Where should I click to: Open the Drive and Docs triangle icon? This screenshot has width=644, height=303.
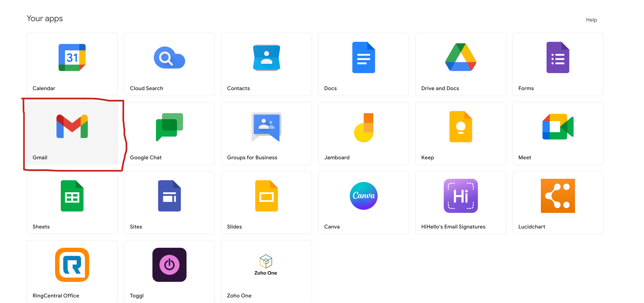460,57
